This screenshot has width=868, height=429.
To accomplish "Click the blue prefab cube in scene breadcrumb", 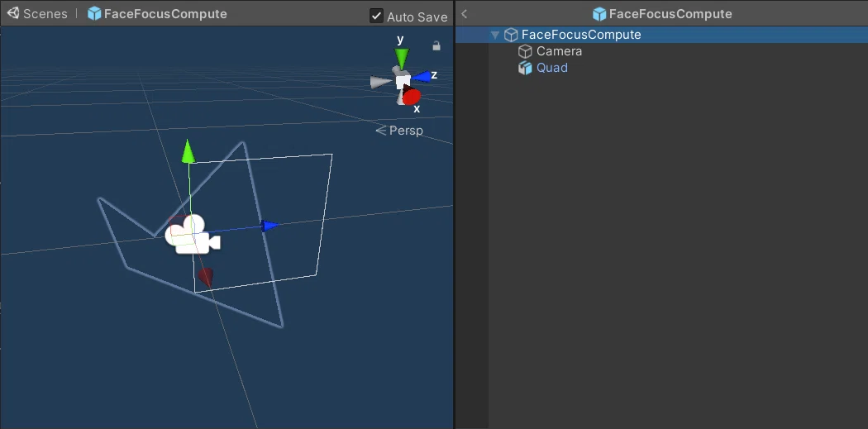I will coord(94,14).
